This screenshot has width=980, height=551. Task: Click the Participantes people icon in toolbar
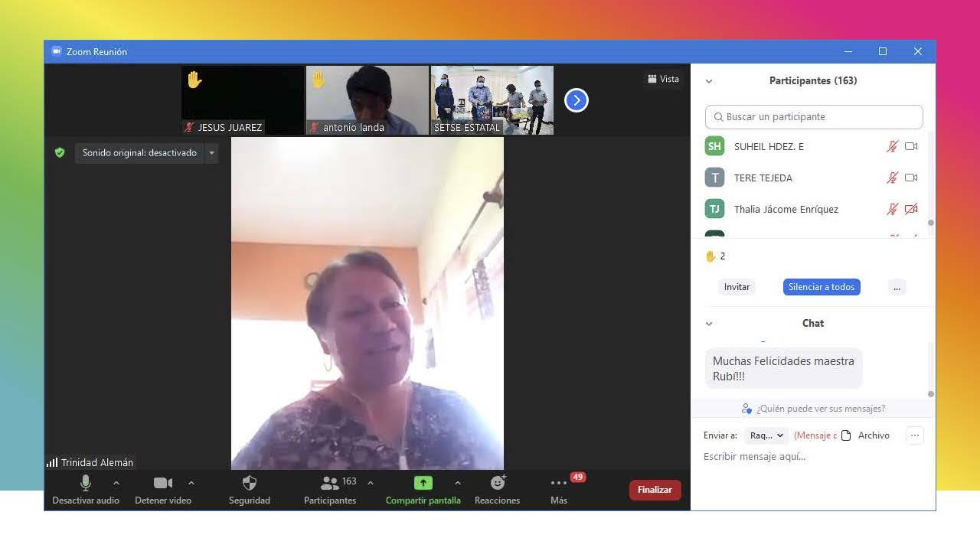click(330, 483)
